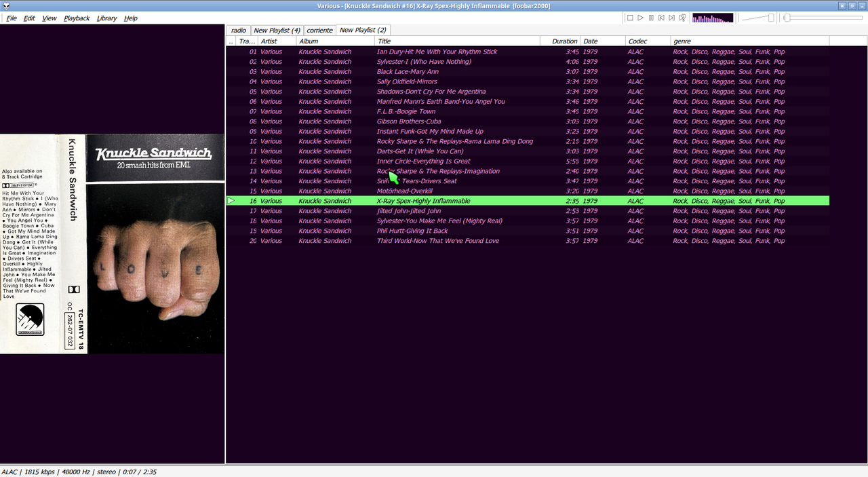Viewport: 868px width, 477px height.
Task: Open the Edit menu
Action: tap(29, 18)
